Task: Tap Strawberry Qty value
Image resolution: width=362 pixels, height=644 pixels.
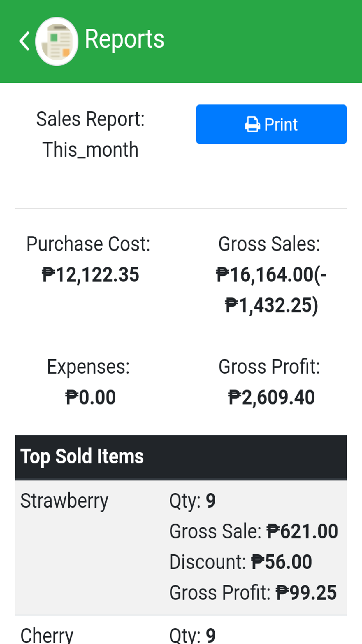Action: (x=210, y=501)
